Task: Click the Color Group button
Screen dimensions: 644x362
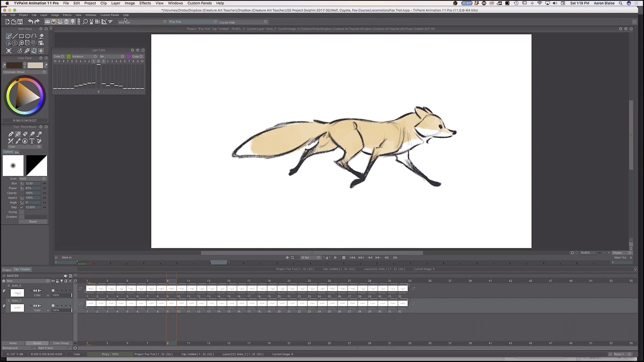Action: pos(61,343)
